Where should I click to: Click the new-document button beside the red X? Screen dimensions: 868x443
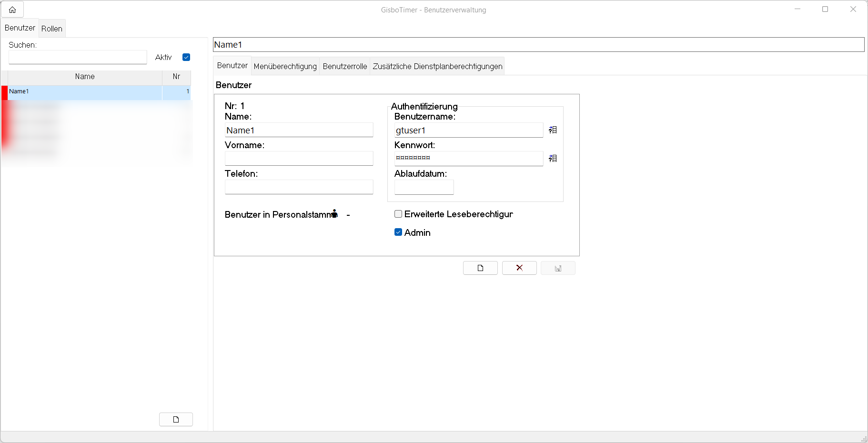click(x=480, y=268)
